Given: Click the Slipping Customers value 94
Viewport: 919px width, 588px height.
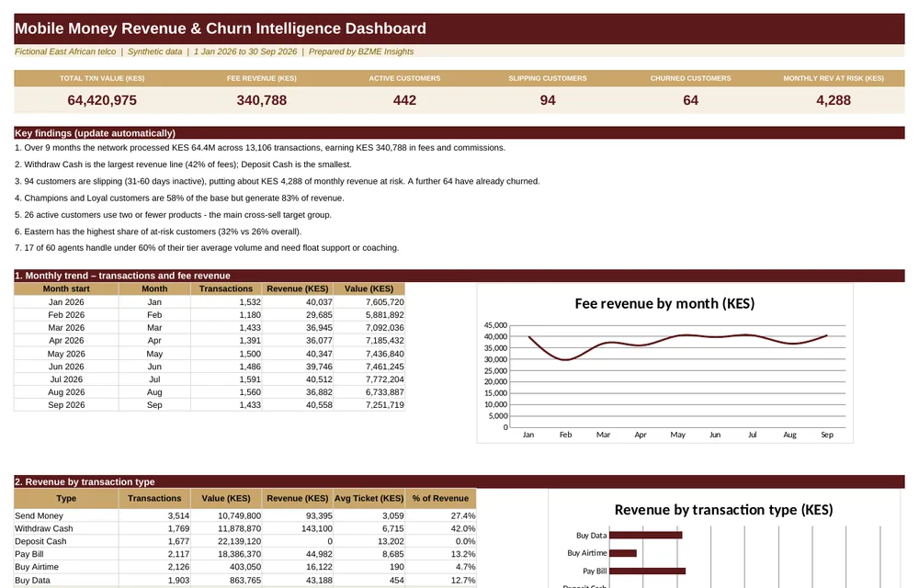Looking at the screenshot, I should point(548,100).
